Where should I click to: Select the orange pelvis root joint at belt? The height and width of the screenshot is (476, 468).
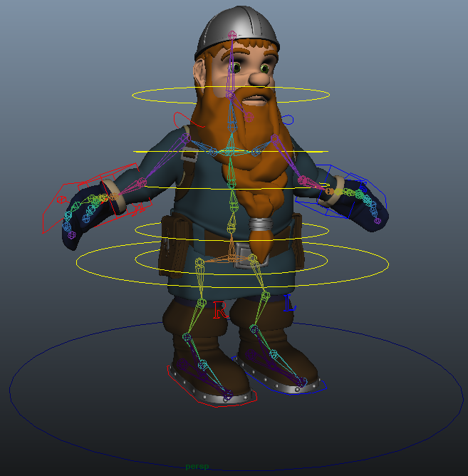pos(232,259)
